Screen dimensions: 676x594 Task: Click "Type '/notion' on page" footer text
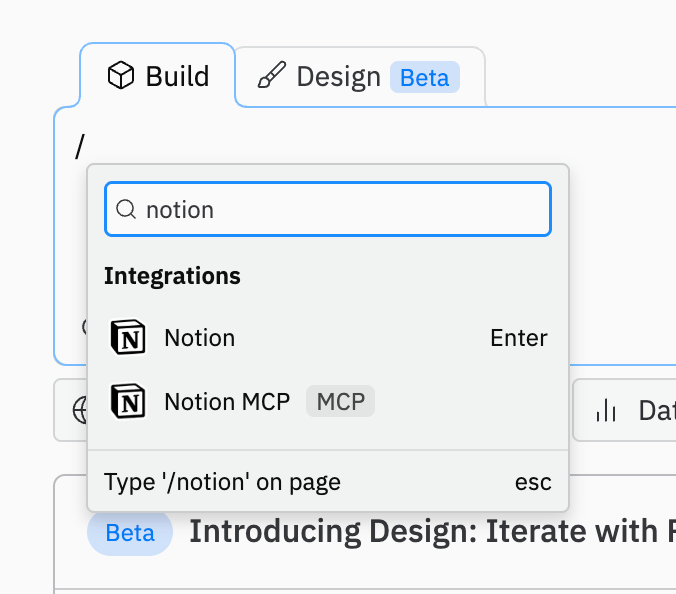pos(222,482)
